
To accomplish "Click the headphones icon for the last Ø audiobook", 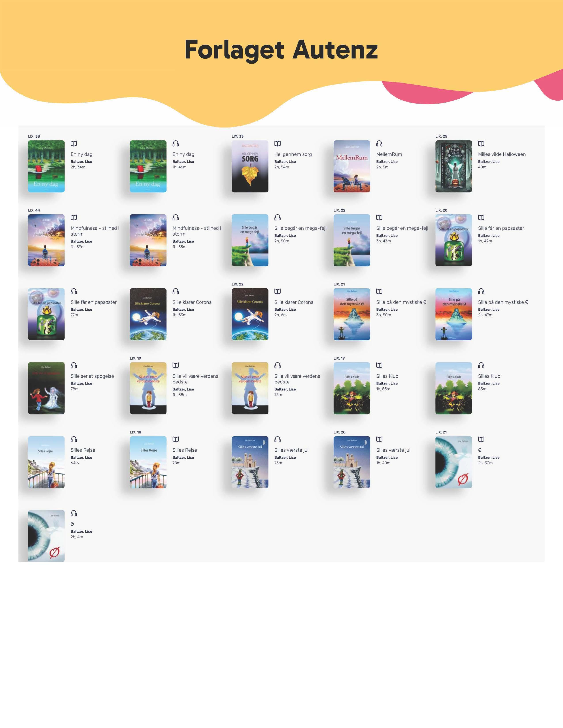I will point(74,513).
